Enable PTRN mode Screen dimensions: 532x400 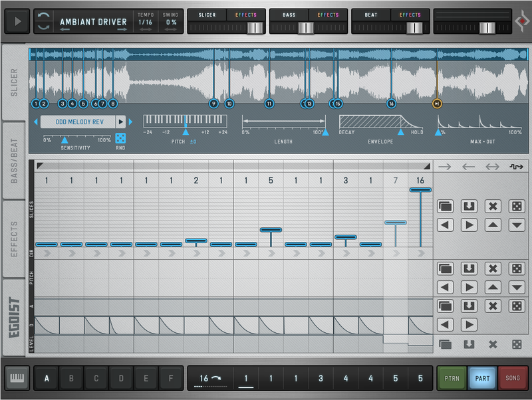pyautogui.click(x=452, y=379)
